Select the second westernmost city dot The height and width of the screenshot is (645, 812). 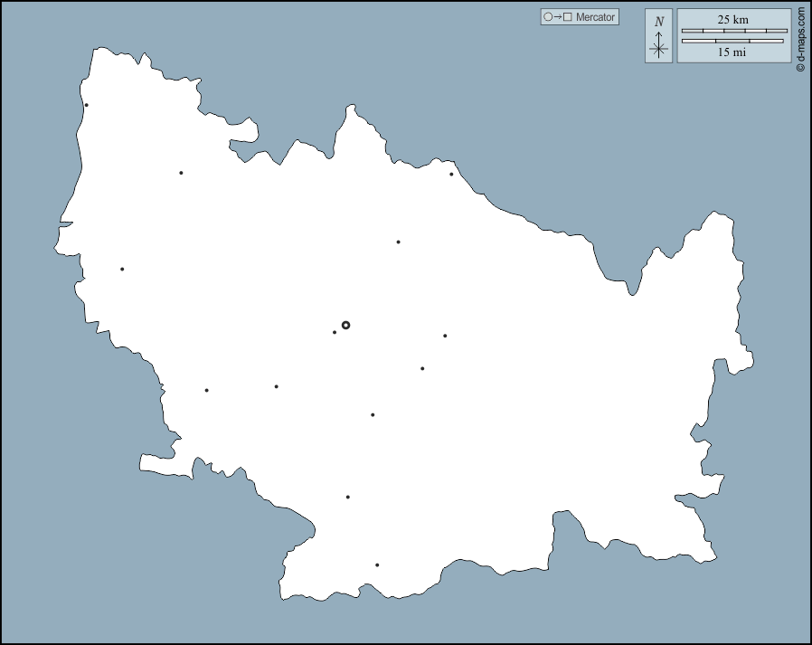pos(122,269)
